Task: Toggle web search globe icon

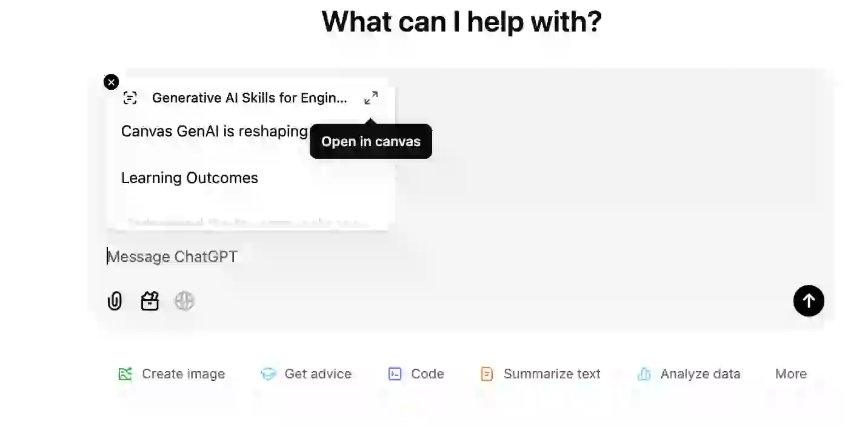Action: coord(184,301)
